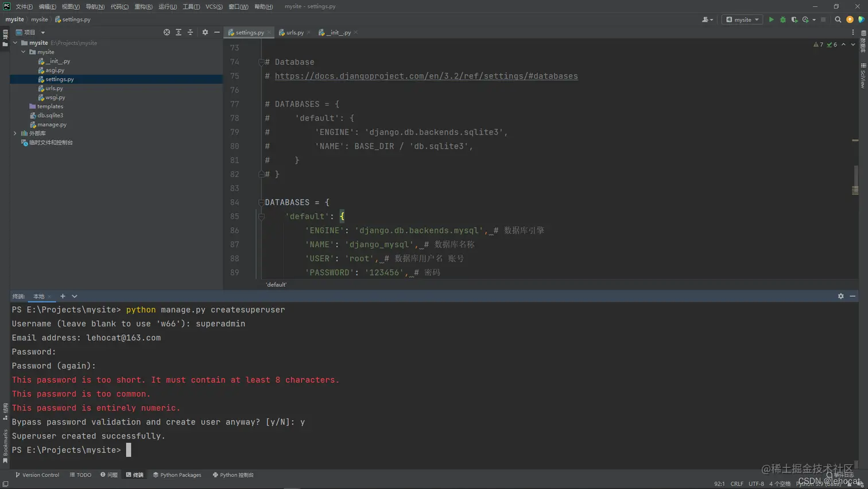This screenshot has height=489, width=868.
Task: Open the Database side tool window
Action: tap(863, 41)
